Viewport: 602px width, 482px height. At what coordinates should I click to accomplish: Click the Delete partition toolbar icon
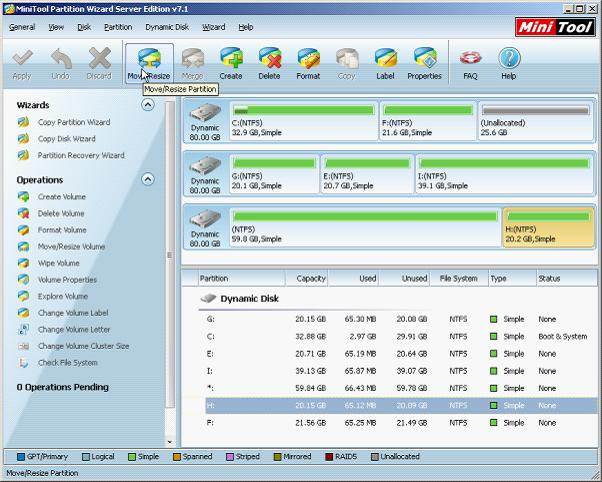pos(270,58)
